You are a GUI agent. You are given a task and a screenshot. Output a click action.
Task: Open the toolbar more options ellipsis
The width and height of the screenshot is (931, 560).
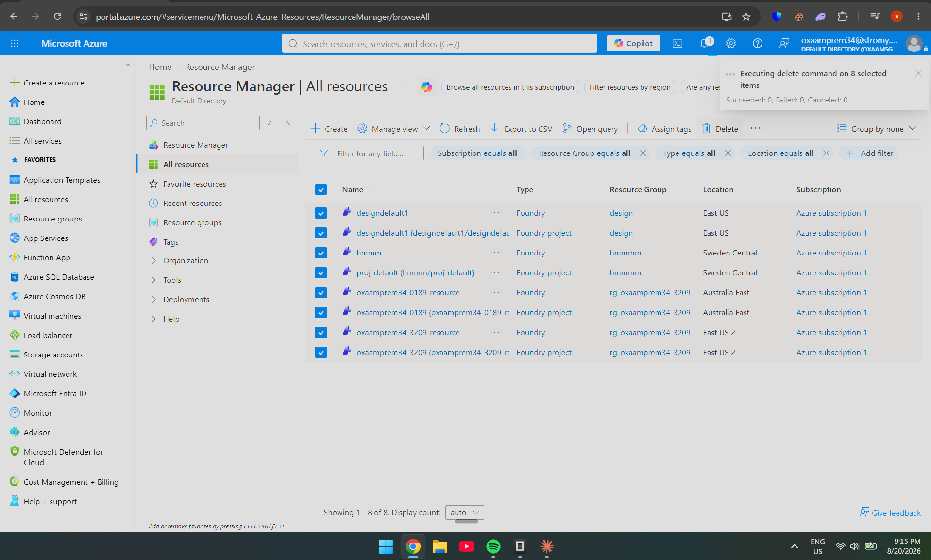click(x=755, y=128)
